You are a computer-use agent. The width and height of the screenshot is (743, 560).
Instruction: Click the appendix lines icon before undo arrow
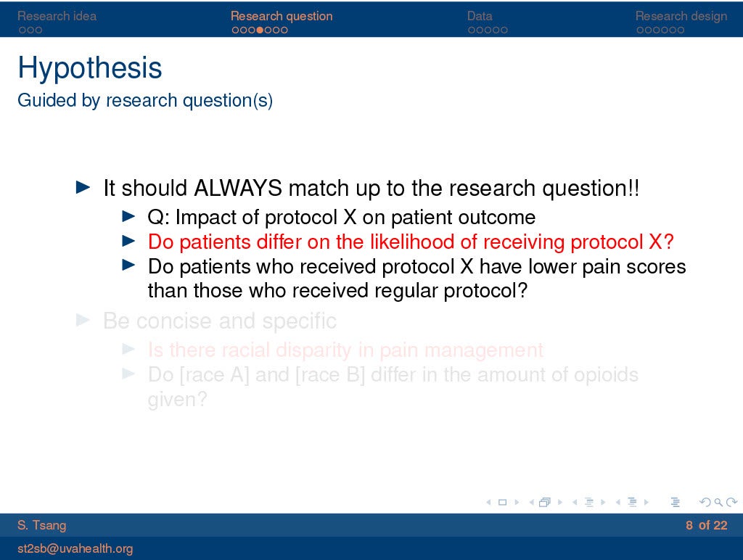pyautogui.click(x=676, y=502)
